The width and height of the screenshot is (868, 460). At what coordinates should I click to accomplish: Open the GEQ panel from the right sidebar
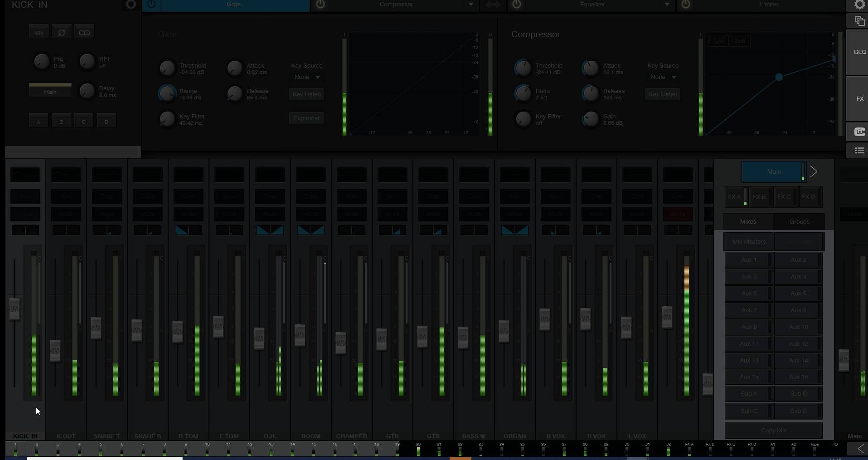tap(859, 52)
